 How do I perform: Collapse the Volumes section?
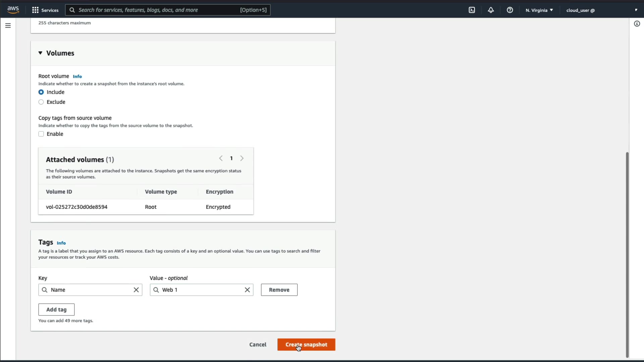[40, 53]
